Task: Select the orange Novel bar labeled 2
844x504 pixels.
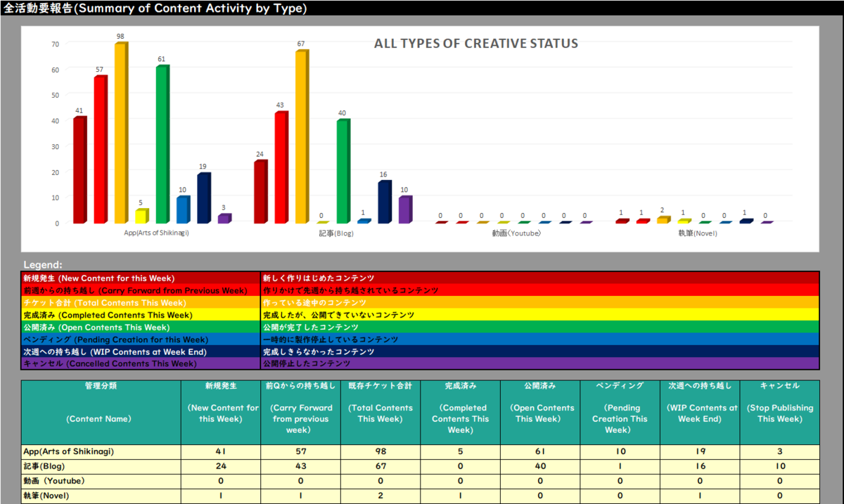Action: [663, 220]
